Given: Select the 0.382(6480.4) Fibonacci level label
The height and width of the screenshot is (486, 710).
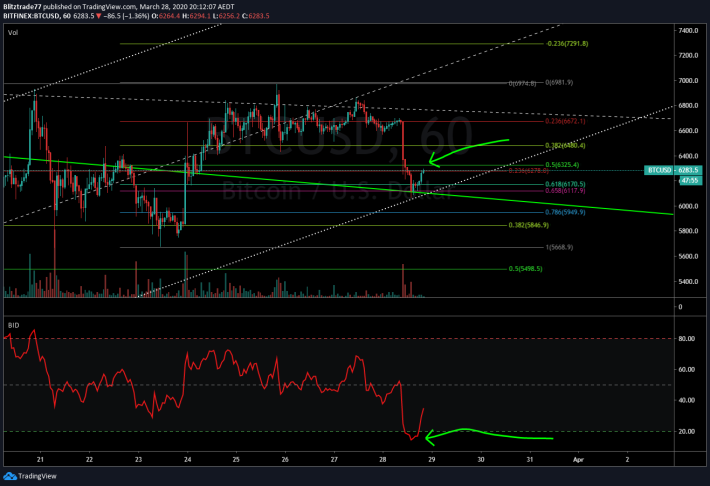Looking at the screenshot, I should [565, 145].
